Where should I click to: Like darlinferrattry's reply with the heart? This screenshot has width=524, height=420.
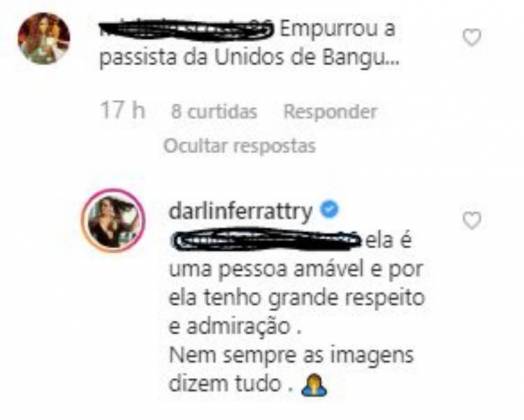472,221
